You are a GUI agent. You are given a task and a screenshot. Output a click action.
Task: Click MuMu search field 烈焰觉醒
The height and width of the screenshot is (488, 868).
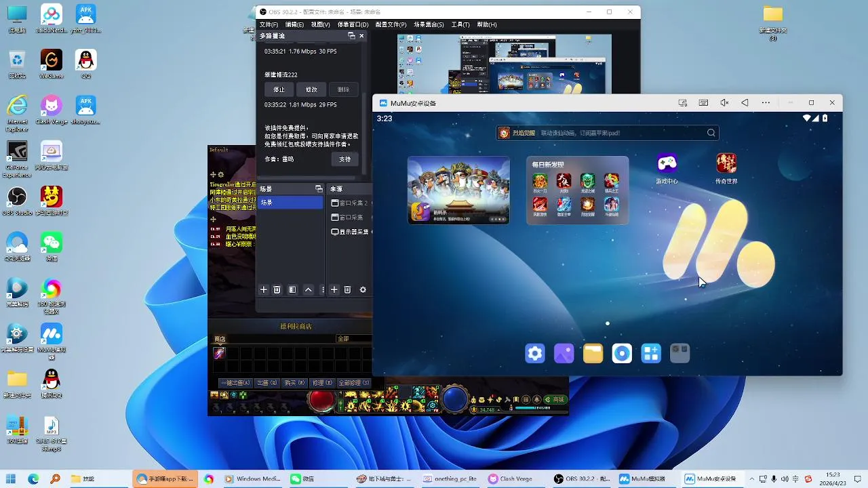(x=607, y=133)
